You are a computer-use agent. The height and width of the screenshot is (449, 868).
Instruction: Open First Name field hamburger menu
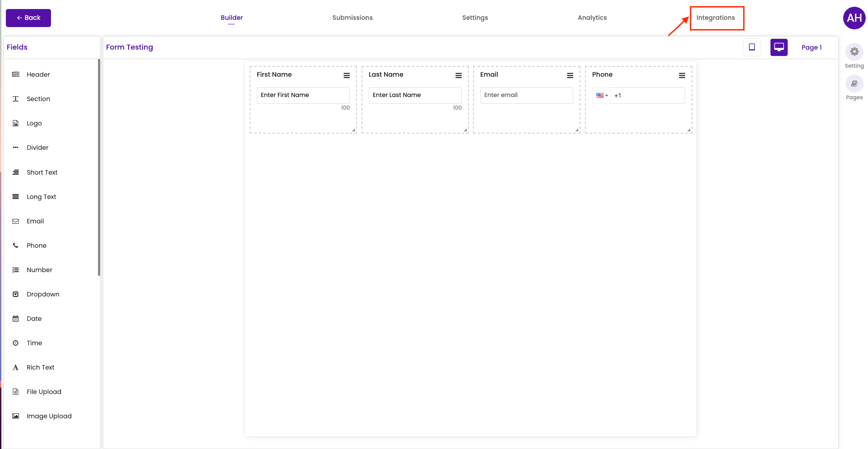tap(347, 75)
